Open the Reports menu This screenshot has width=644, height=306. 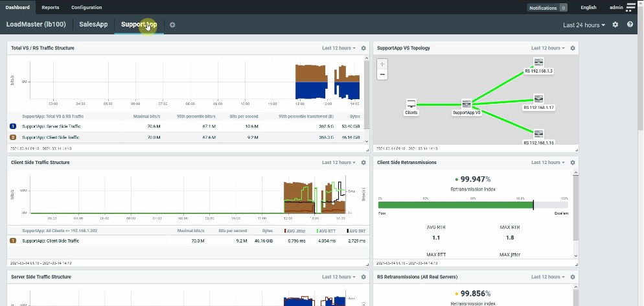50,7
